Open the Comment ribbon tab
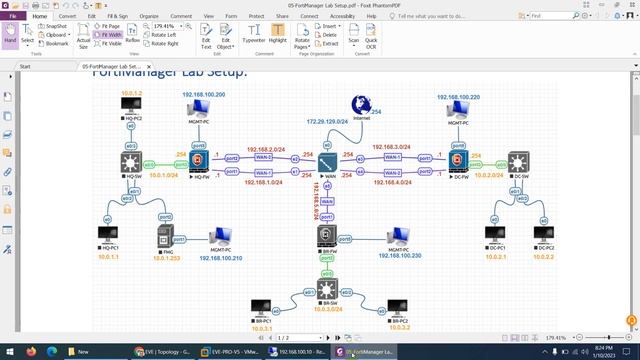 click(181, 16)
